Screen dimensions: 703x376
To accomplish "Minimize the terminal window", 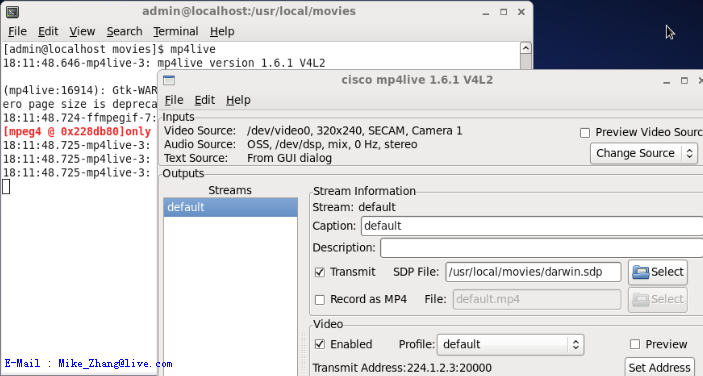I will click(486, 13).
